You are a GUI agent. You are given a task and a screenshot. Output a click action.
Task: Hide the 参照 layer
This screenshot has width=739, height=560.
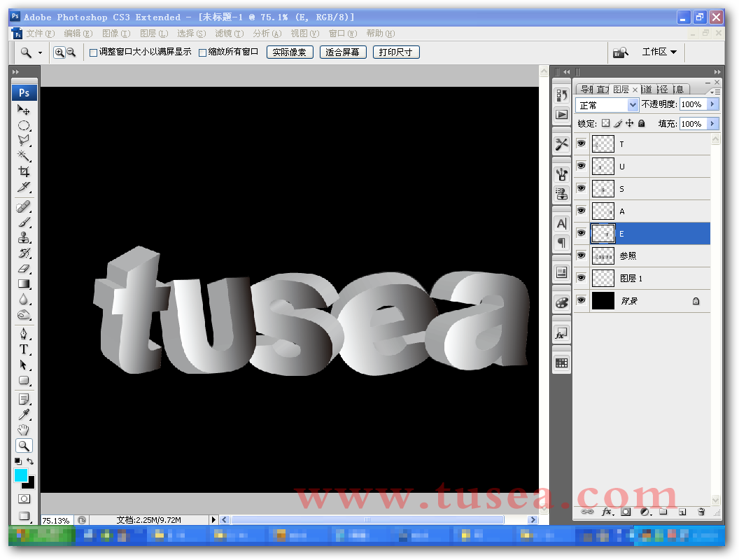tap(582, 255)
